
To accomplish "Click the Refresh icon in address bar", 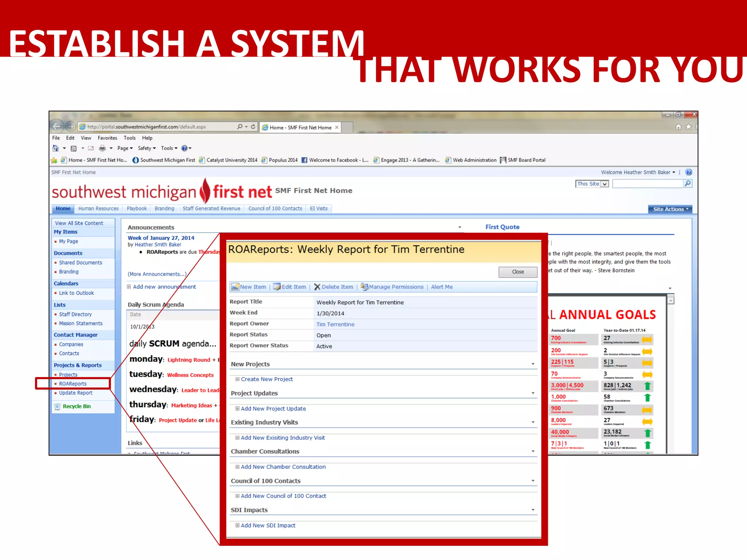I will (253, 127).
